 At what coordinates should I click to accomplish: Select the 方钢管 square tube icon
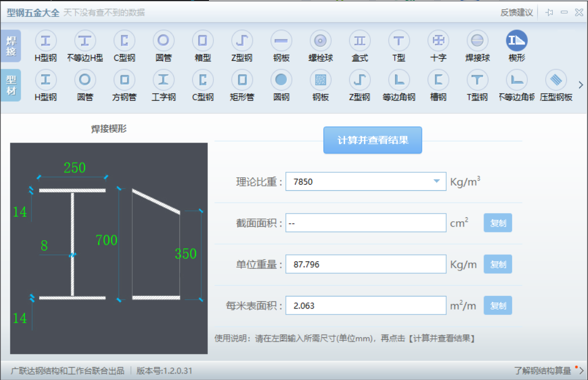[x=125, y=80]
